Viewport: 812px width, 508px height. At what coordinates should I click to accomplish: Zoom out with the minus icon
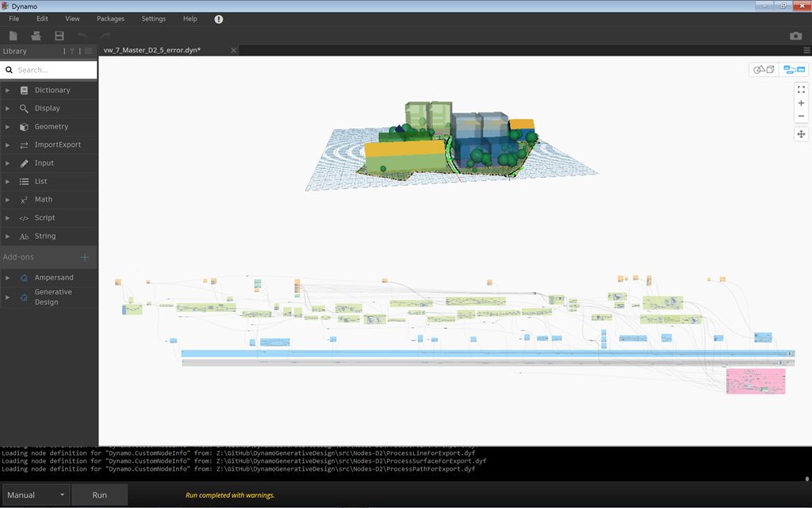[801, 117]
